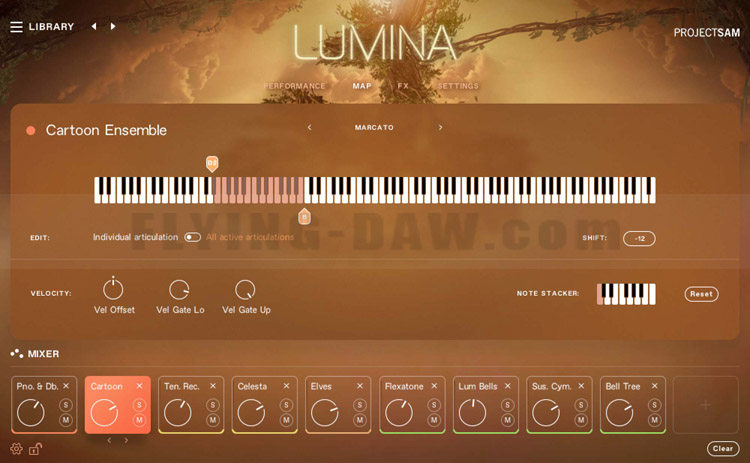The image size is (750, 463).
Task: Click the Reset note stacker button
Action: pyautogui.click(x=701, y=294)
